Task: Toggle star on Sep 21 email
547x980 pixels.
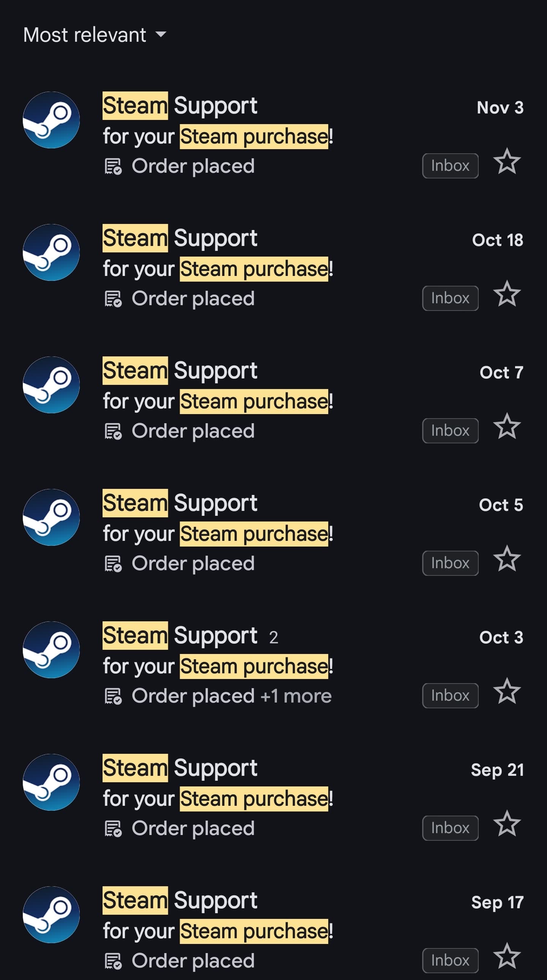Action: pos(507,823)
